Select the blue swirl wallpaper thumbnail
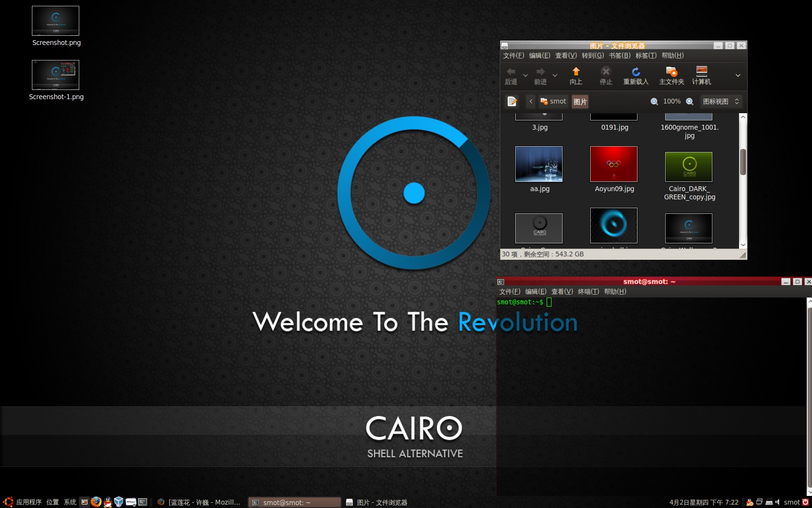The width and height of the screenshot is (812, 508). pyautogui.click(x=614, y=225)
